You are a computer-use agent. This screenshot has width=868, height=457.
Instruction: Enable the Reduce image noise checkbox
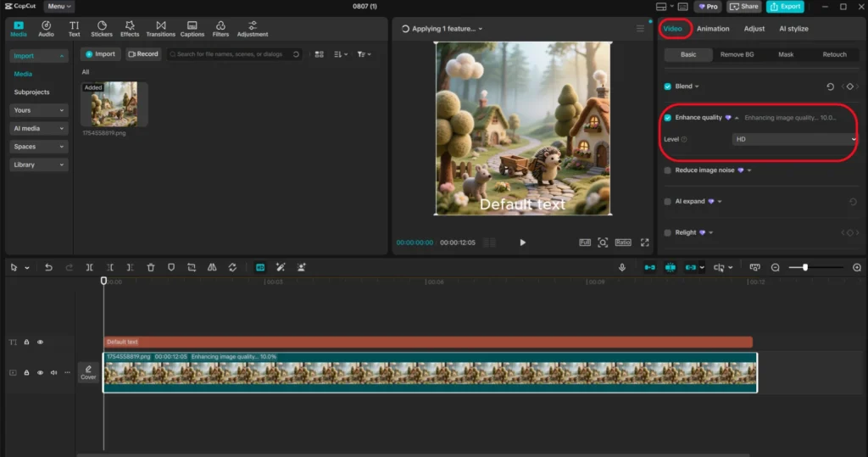[668, 170]
